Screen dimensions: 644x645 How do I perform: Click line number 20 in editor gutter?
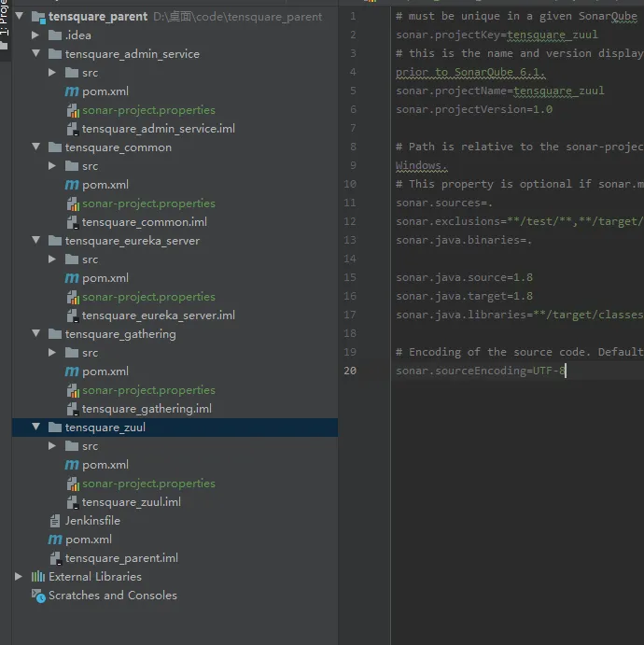pyautogui.click(x=350, y=371)
